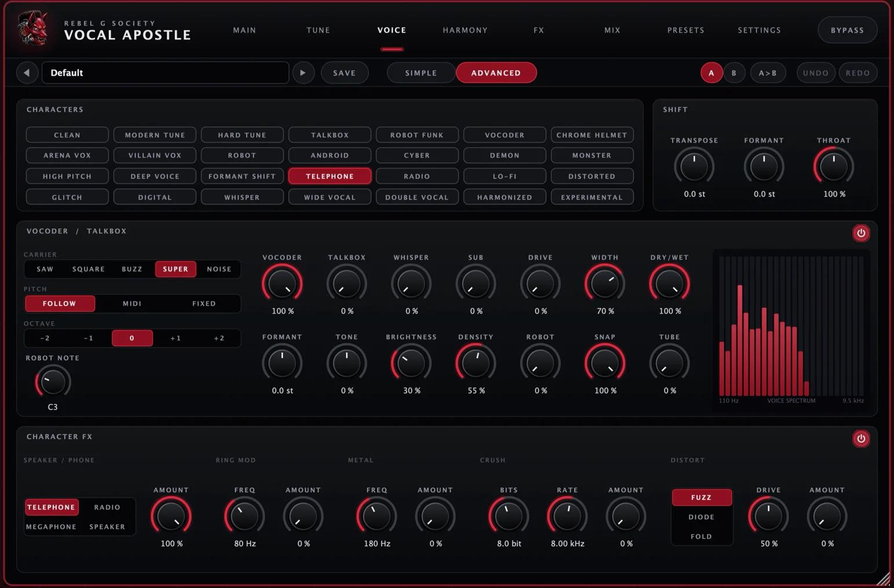Click the REDO button

pyautogui.click(x=858, y=73)
